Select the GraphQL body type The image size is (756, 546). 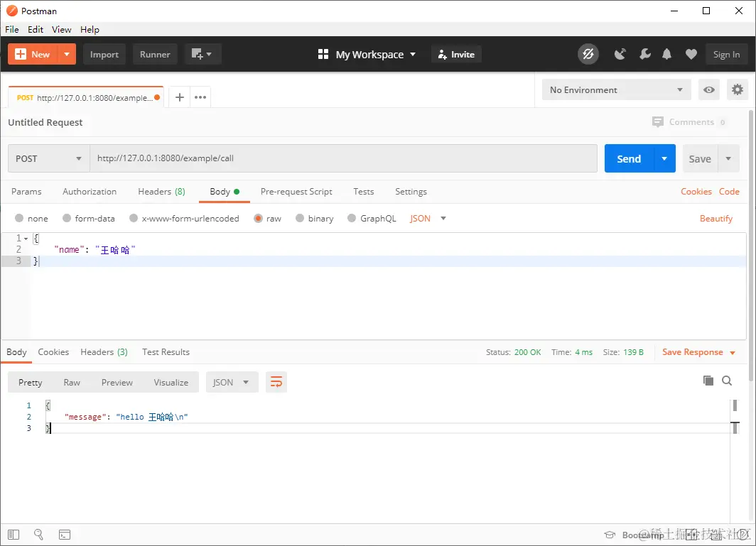(x=372, y=218)
